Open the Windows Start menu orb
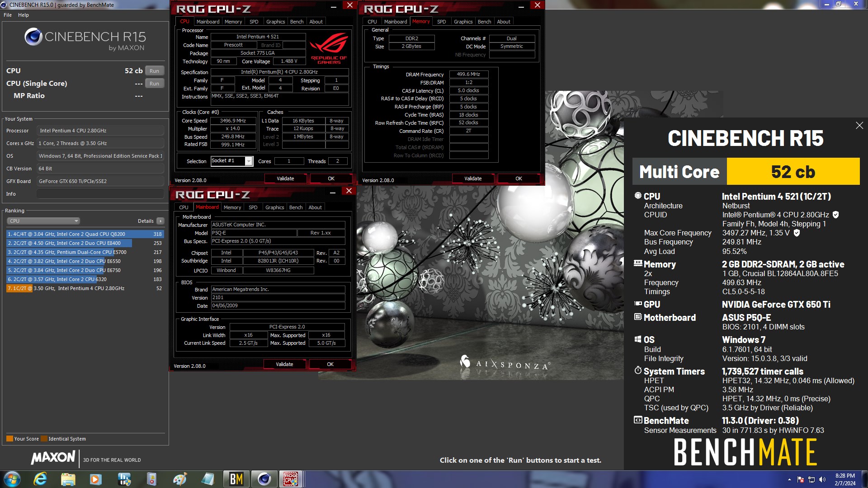Viewport: 868px width, 488px height. coord(12,479)
